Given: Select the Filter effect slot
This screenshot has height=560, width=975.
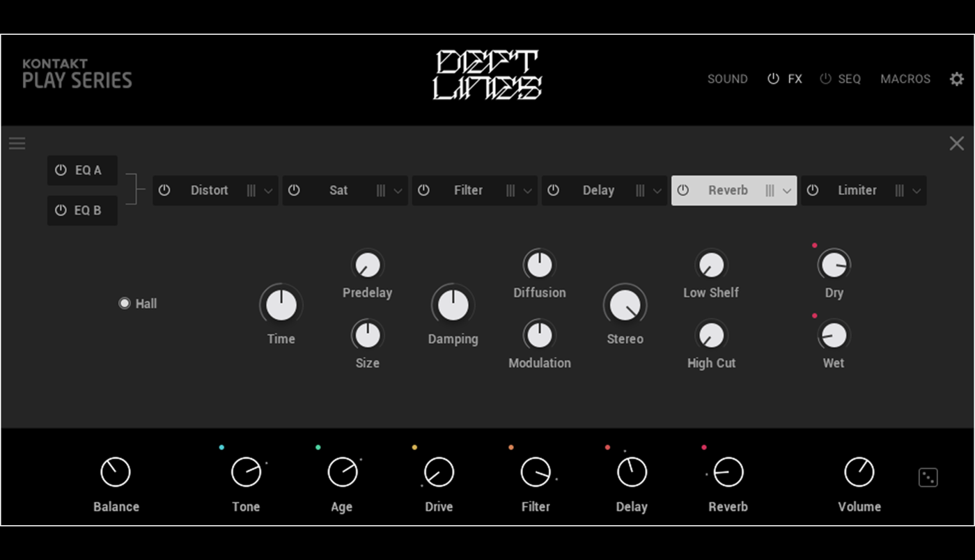Looking at the screenshot, I should [x=474, y=190].
